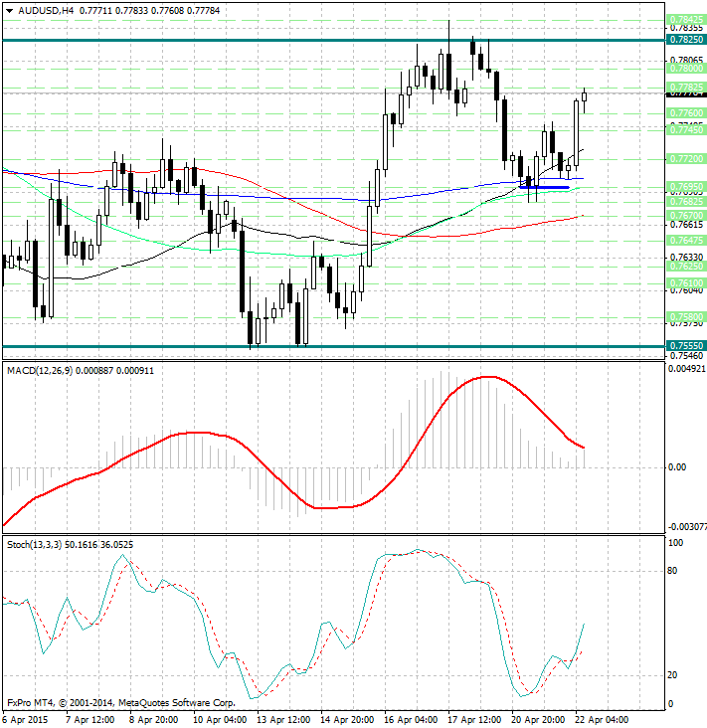Click the 0.78425 price level label
The image size is (707, 728).
[x=686, y=20]
